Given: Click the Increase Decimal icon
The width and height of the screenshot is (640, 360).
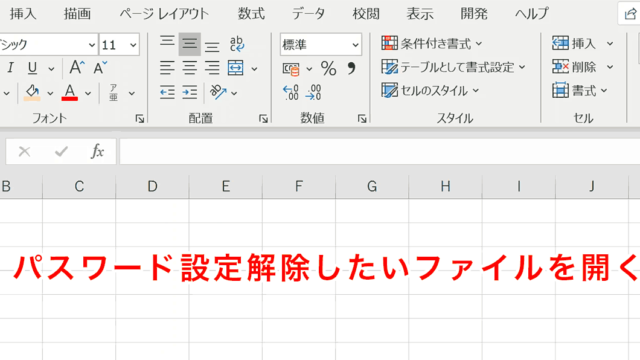Looking at the screenshot, I should coord(291,92).
